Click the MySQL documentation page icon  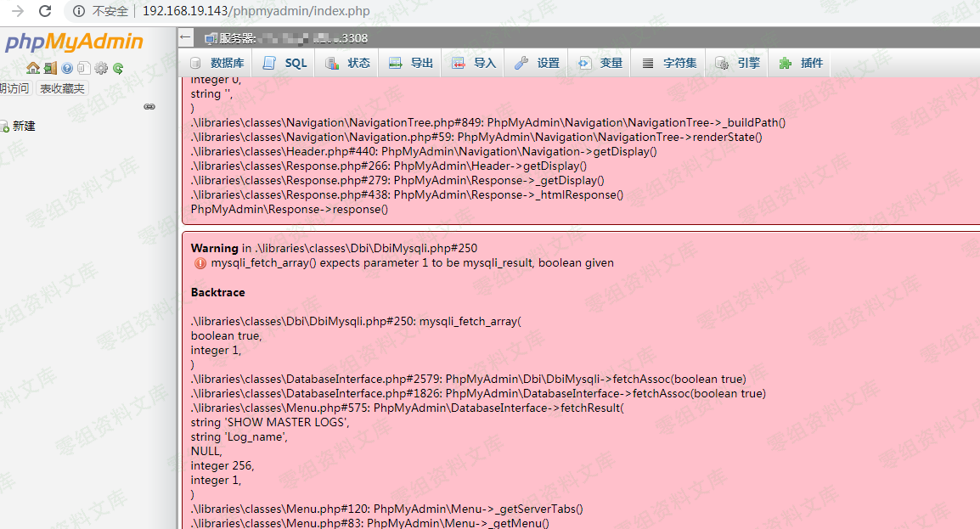83,68
